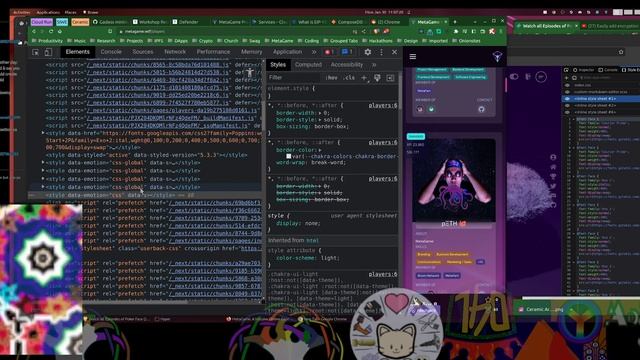Screen dimensions: 640x360
Task: Close the Watch all Episodes tab in back window
Action: click(x=576, y=26)
